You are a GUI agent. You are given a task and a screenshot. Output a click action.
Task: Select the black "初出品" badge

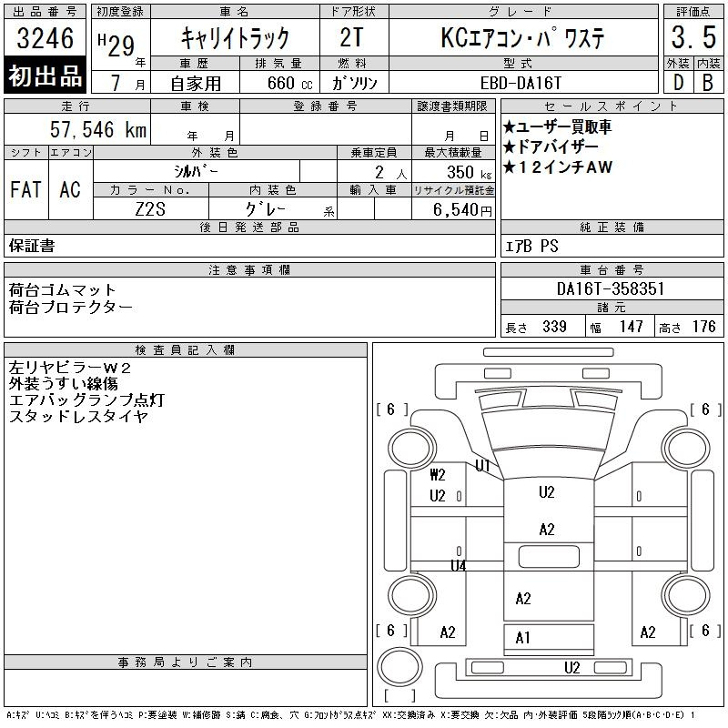45,76
